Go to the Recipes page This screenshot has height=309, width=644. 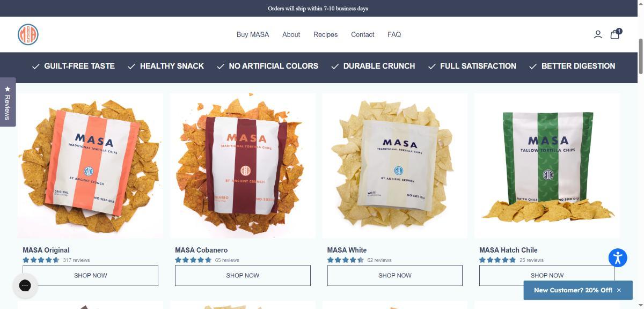tap(326, 34)
